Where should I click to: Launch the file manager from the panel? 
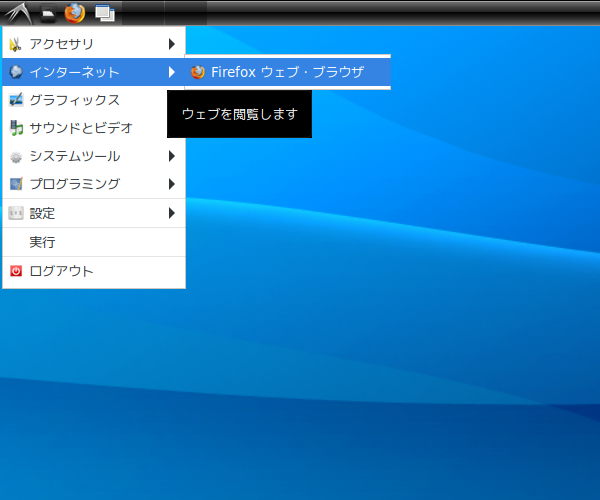[48, 14]
